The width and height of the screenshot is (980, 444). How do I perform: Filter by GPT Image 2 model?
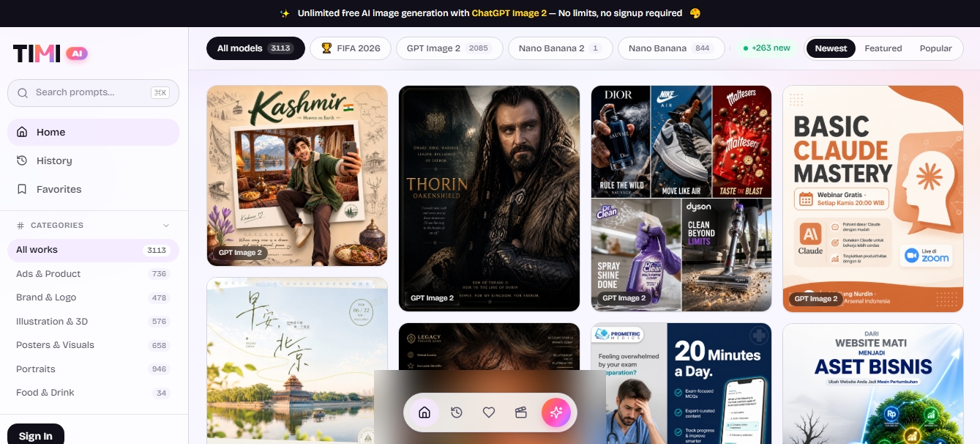(x=449, y=48)
